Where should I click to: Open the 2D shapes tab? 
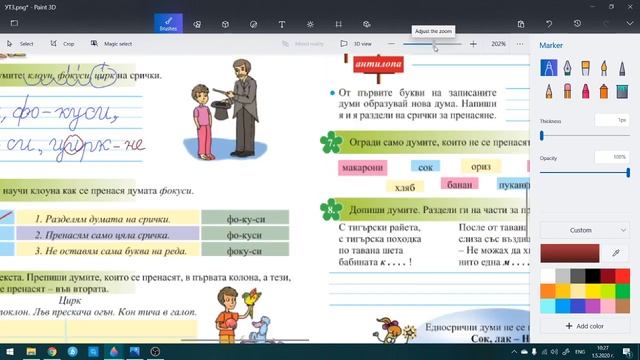(x=197, y=24)
